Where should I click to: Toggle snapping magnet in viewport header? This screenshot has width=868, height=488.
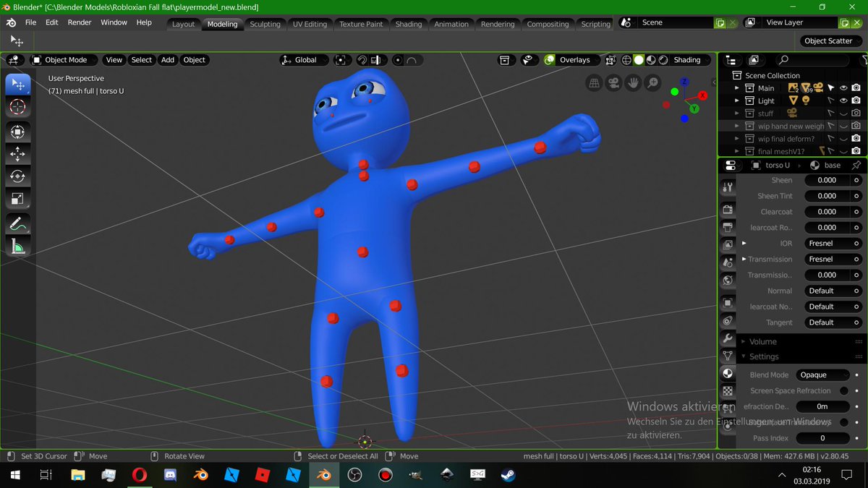(x=363, y=60)
